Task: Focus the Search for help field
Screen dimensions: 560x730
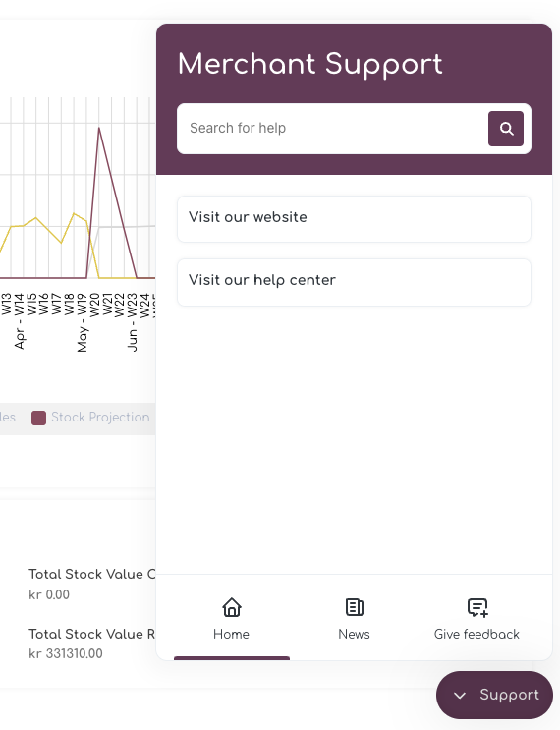Action: pos(332,128)
